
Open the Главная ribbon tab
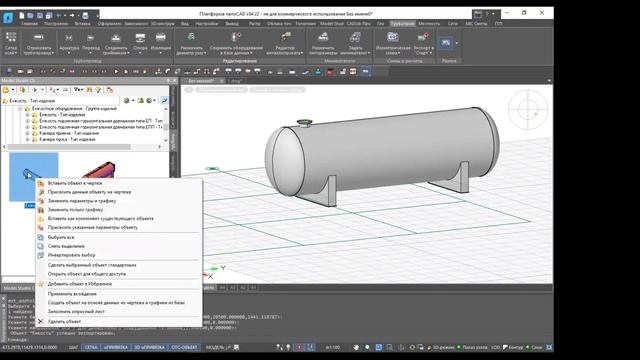[x=29, y=24]
